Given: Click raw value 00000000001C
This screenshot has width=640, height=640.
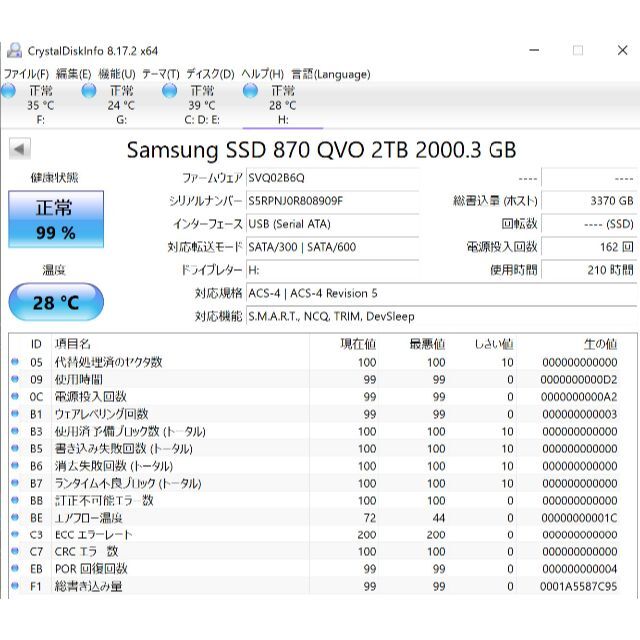Looking at the screenshot, I should click(579, 518).
